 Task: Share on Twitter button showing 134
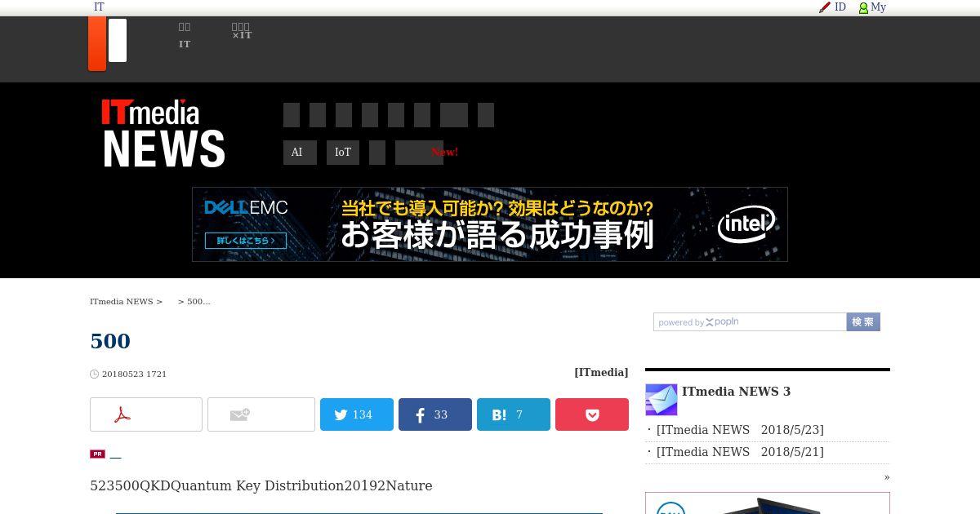357,414
